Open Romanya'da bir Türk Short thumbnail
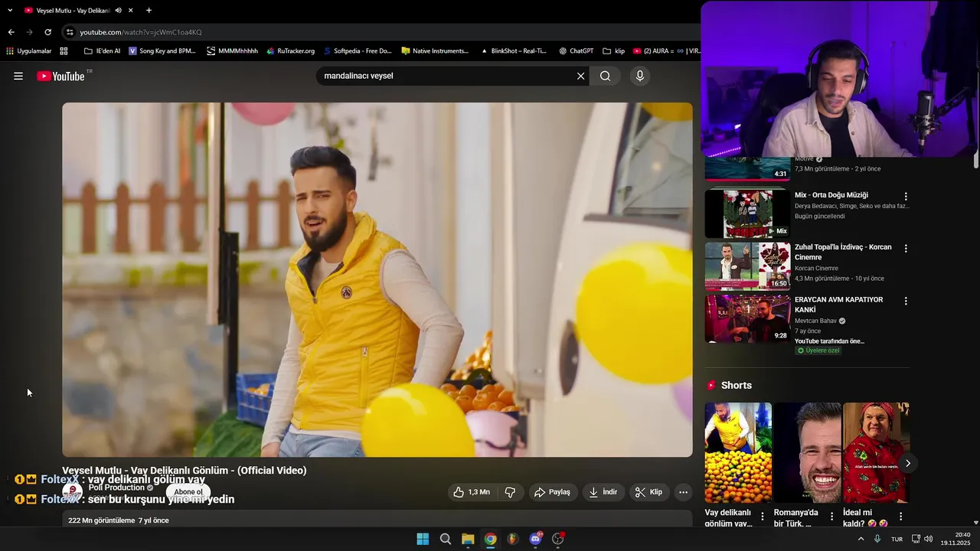This screenshot has width=980, height=551. tap(807, 452)
